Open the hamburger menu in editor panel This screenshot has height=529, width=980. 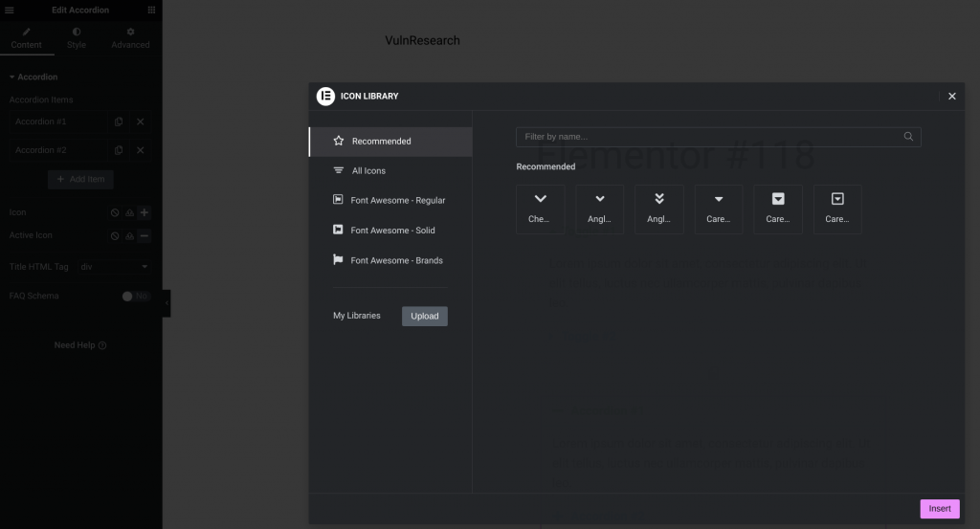tap(10, 10)
